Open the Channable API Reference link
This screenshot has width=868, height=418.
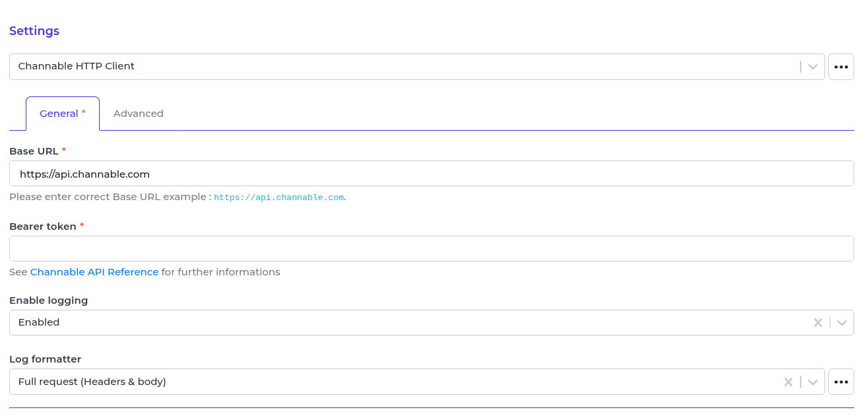[94, 272]
